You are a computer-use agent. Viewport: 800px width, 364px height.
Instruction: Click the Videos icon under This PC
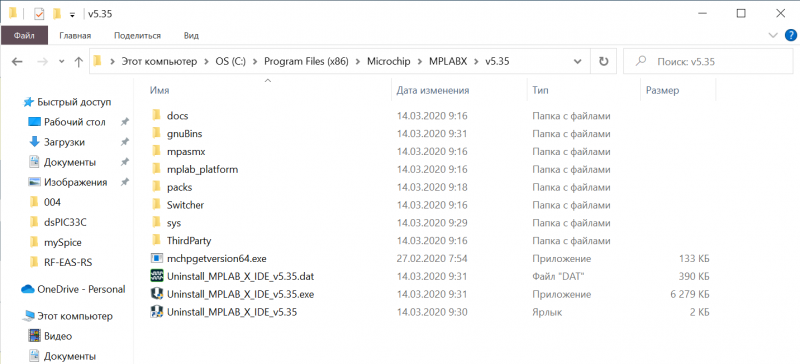click(35, 336)
